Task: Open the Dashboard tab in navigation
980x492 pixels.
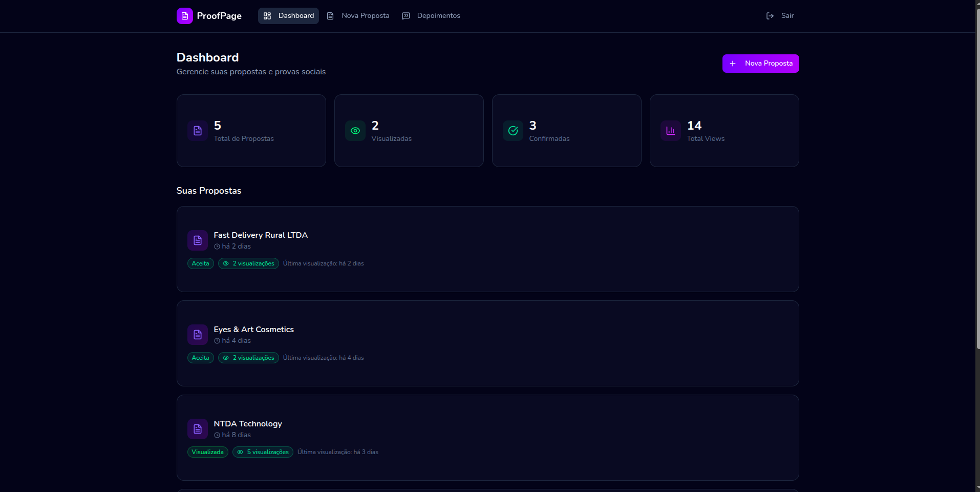Action: [x=288, y=16]
